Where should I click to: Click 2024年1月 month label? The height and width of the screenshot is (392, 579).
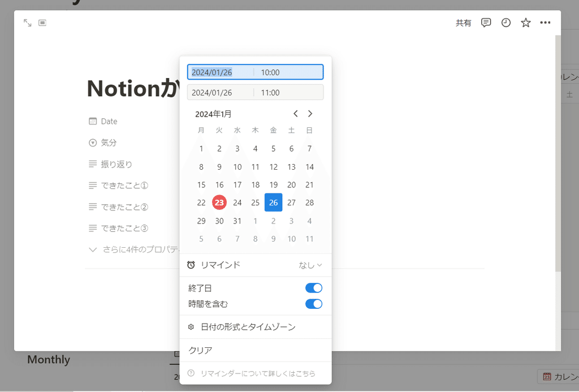click(213, 114)
